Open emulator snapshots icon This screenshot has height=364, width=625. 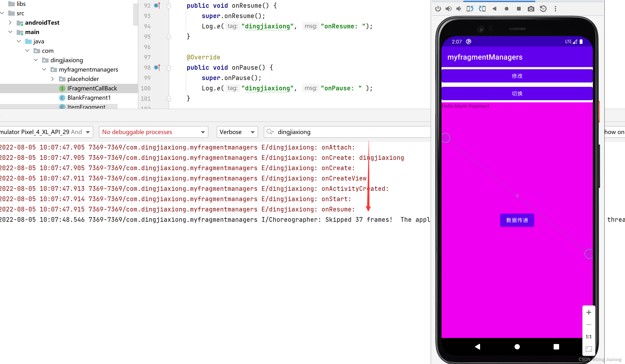tap(543, 9)
